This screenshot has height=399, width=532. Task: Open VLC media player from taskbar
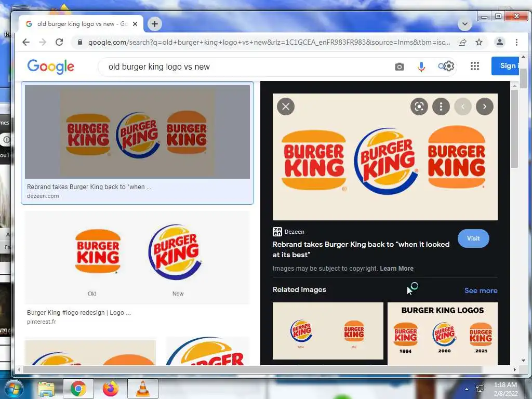tap(143, 389)
